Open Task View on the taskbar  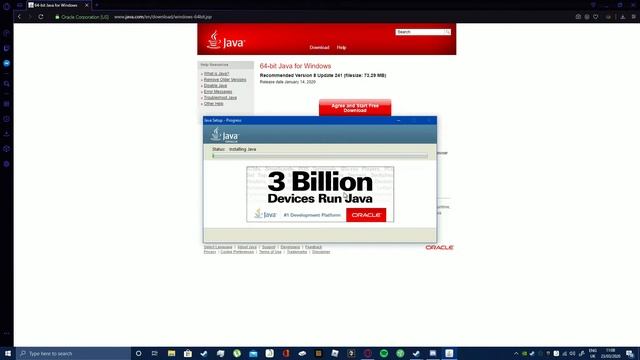click(x=155, y=353)
